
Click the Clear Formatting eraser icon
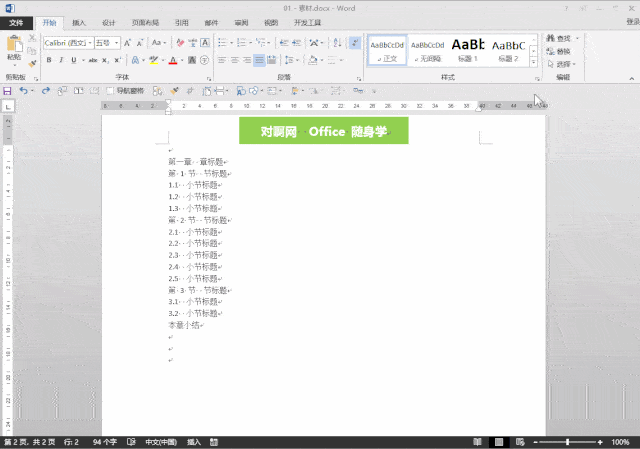[x=180, y=43]
